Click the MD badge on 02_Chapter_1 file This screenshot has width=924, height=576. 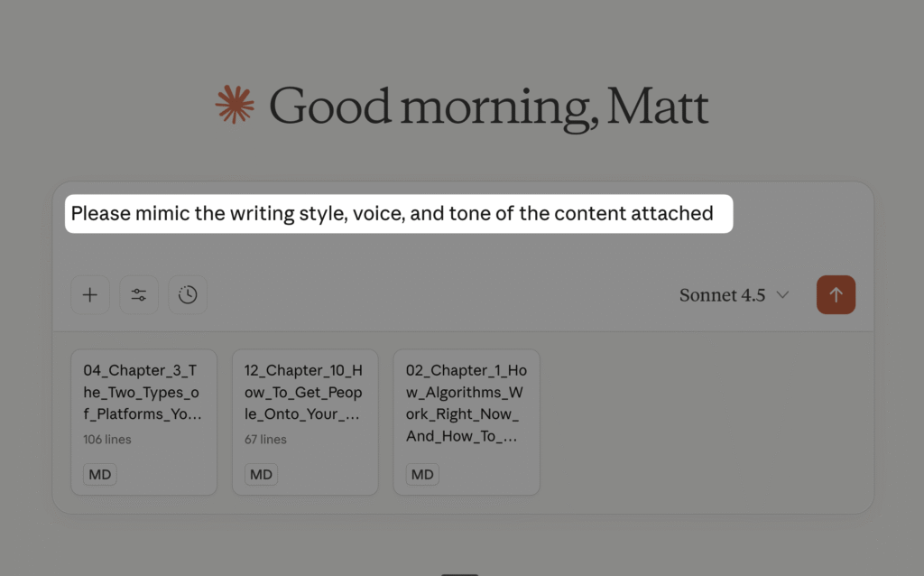pos(422,475)
